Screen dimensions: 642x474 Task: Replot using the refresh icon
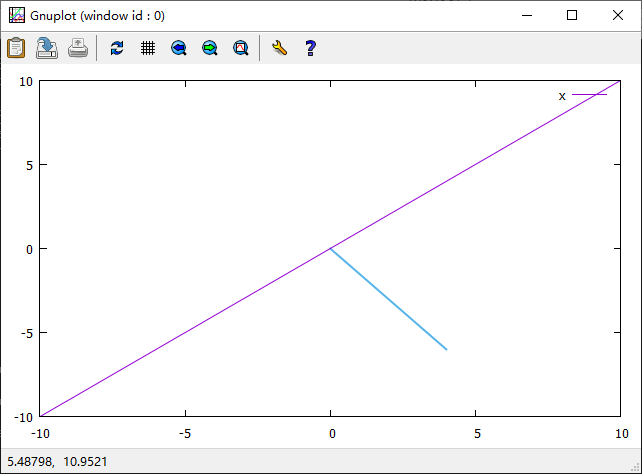click(x=117, y=48)
